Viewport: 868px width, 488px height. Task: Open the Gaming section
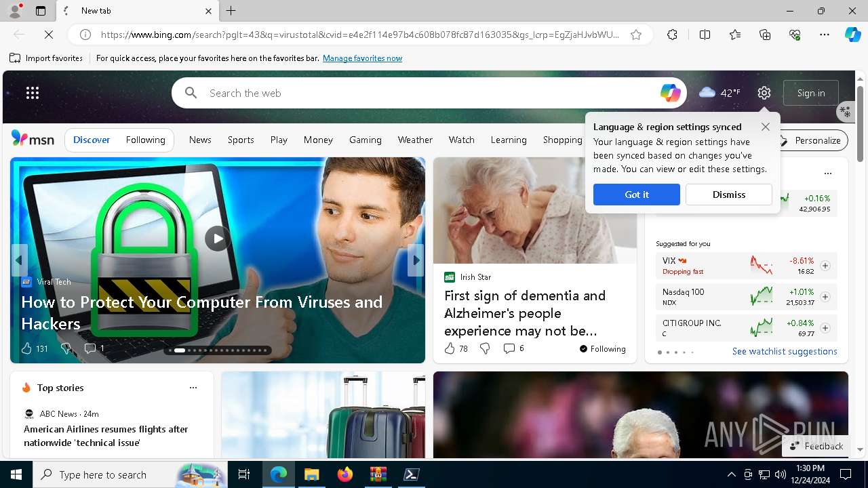pyautogui.click(x=366, y=140)
